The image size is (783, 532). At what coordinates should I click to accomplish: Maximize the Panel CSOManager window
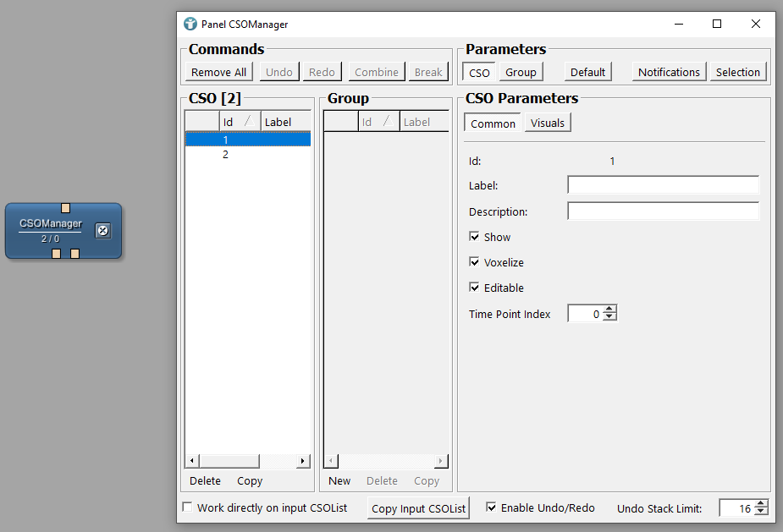[x=717, y=24]
